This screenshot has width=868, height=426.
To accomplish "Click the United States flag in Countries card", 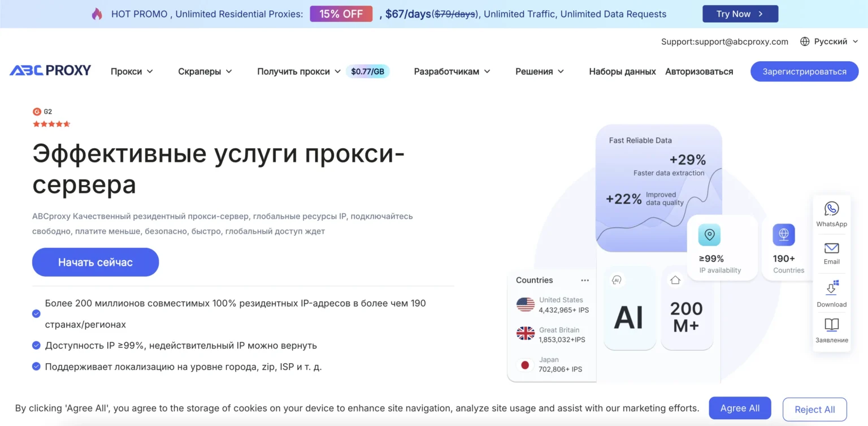I will (524, 304).
